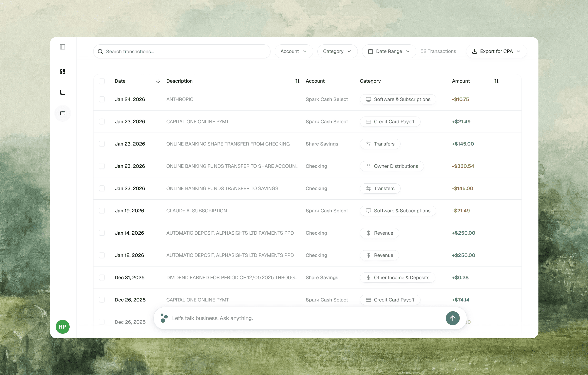Screen dimensions: 588x375
Task: Select the ANTHROPIC transaction checkbox
Action: (102, 99)
